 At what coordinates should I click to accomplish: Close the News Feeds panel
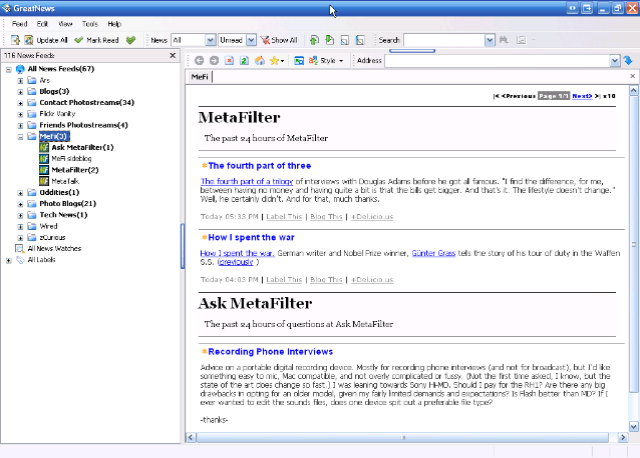click(x=173, y=55)
